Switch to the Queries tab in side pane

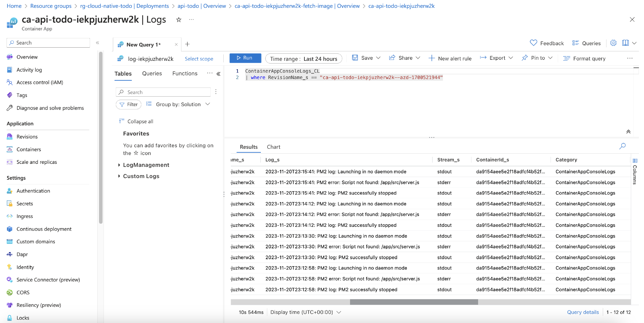[152, 73]
